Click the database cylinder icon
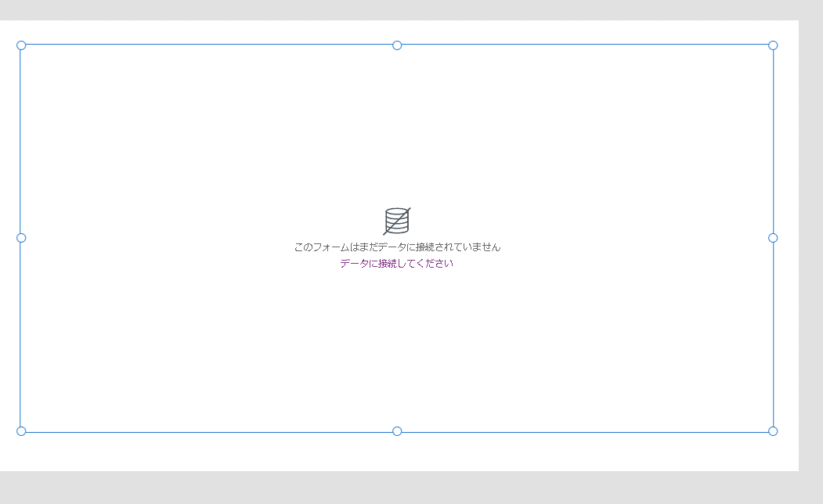 tap(396, 220)
